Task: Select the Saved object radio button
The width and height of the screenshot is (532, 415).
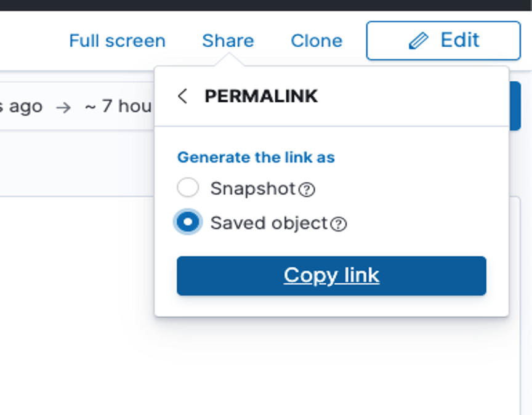Action: 188,222
